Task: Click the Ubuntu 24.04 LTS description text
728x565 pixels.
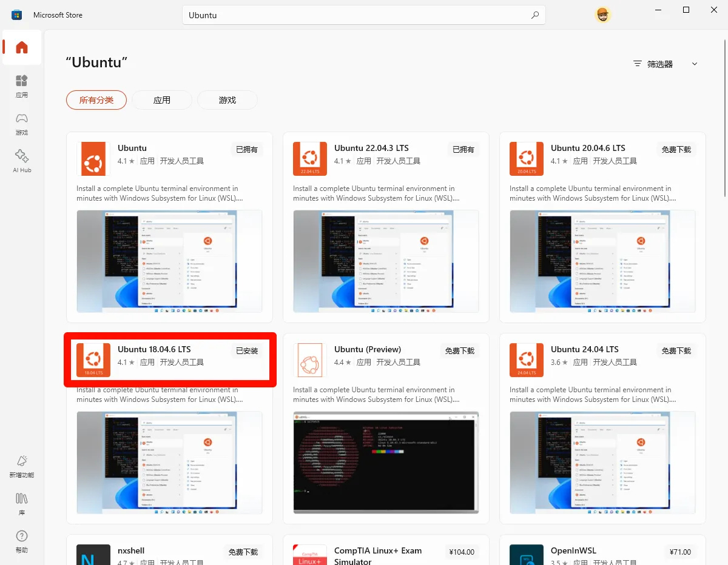Action: [593, 395]
